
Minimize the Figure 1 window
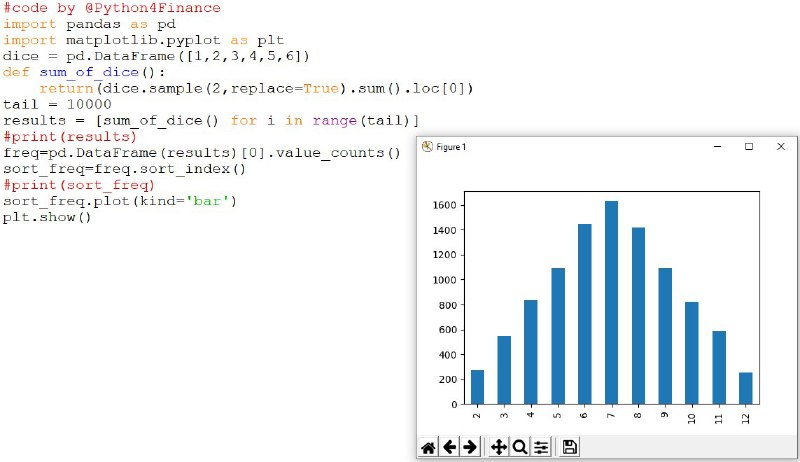[x=717, y=147]
